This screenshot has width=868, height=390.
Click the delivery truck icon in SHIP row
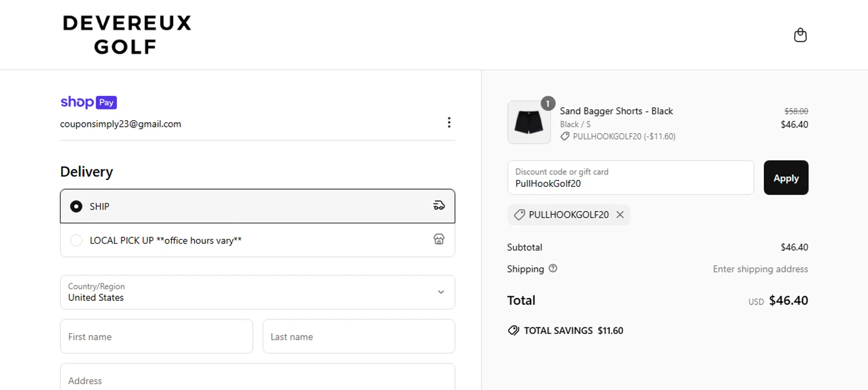click(x=439, y=205)
